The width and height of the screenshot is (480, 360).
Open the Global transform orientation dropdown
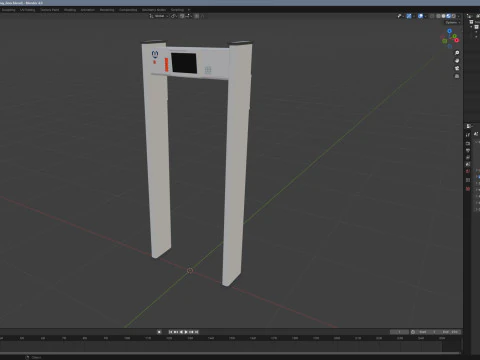click(159, 16)
